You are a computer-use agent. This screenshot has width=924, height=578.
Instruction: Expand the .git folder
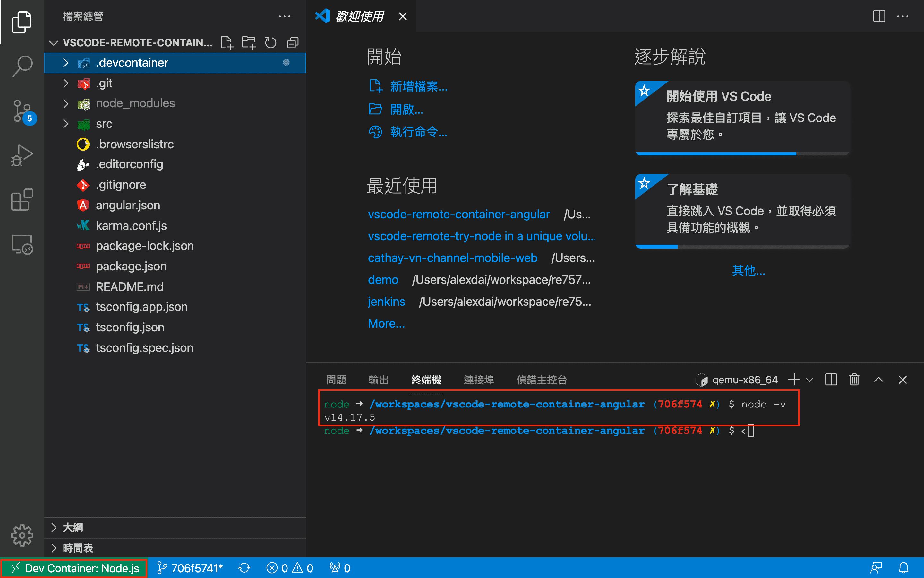175,83
